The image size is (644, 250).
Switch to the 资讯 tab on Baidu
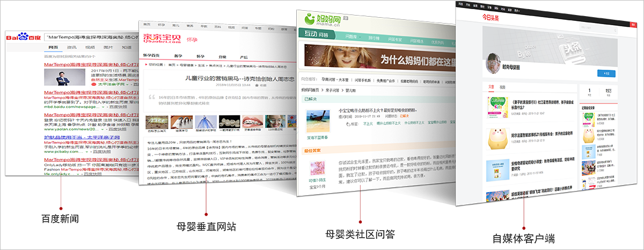[72, 48]
